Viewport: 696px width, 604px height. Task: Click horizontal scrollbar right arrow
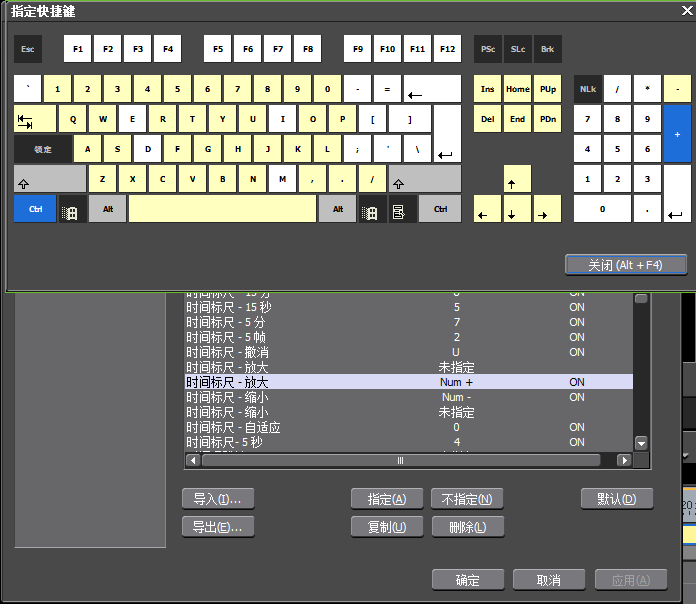point(624,461)
